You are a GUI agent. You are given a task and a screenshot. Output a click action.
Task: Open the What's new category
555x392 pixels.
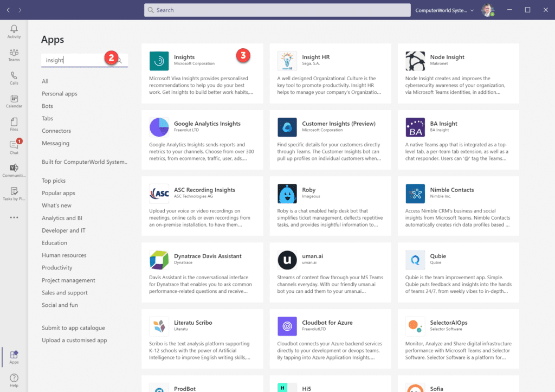coord(56,205)
